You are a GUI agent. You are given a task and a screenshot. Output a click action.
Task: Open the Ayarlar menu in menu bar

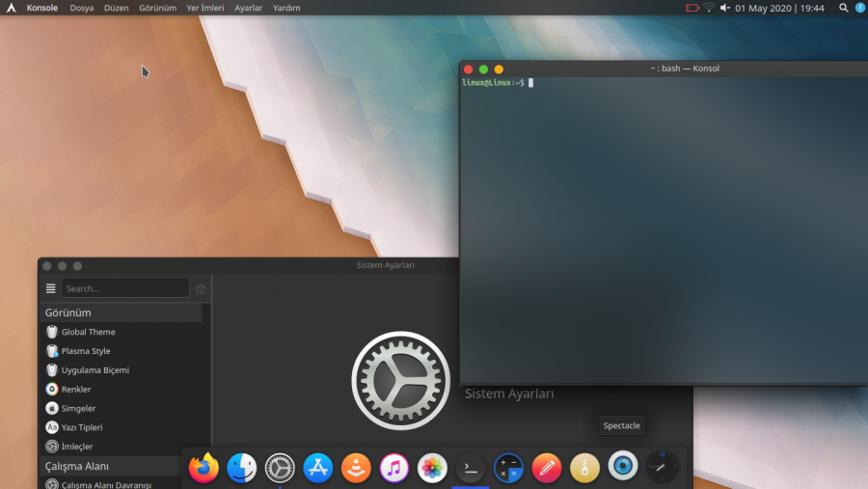tap(248, 8)
